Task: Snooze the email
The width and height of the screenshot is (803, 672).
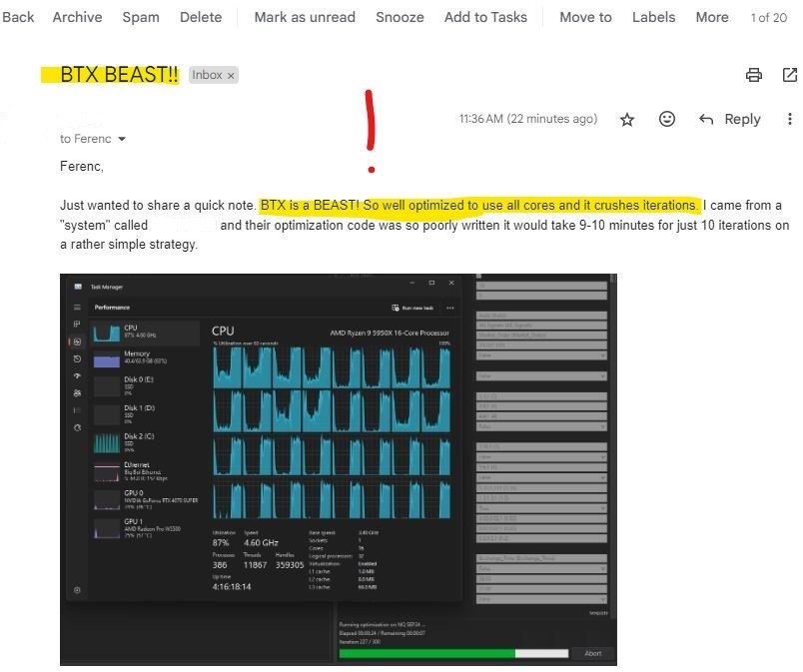Action: pos(400,17)
